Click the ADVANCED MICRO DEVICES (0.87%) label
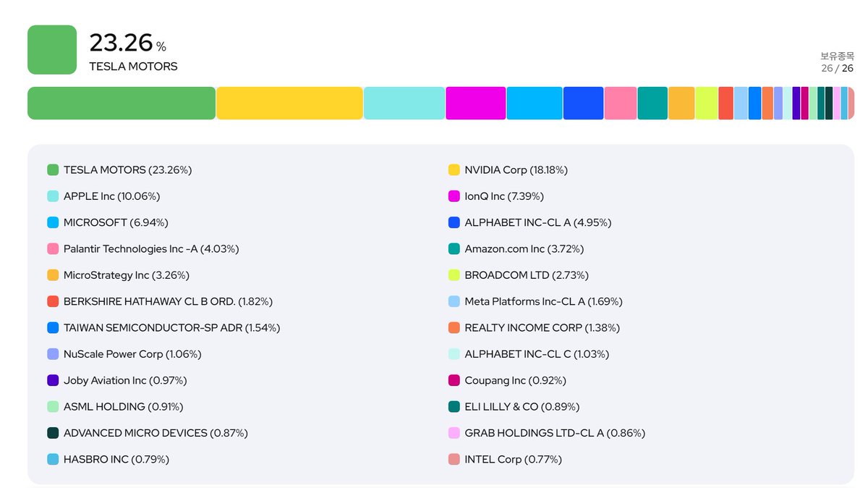This screenshot has height=488, width=868. [156, 433]
